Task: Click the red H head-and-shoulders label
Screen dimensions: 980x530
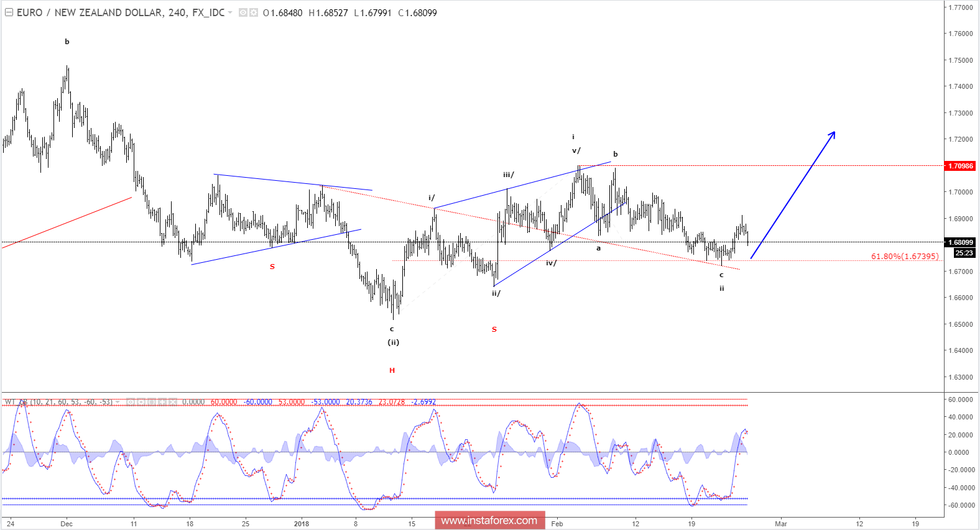Action: [x=392, y=370]
